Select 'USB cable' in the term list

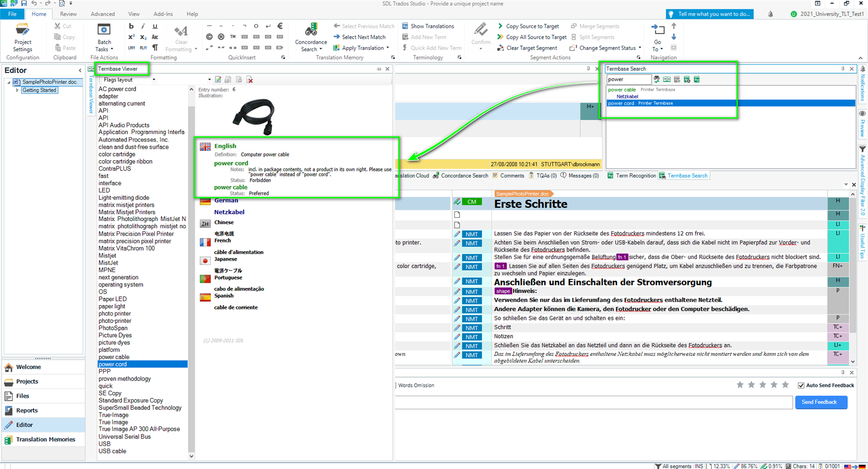pos(112,451)
